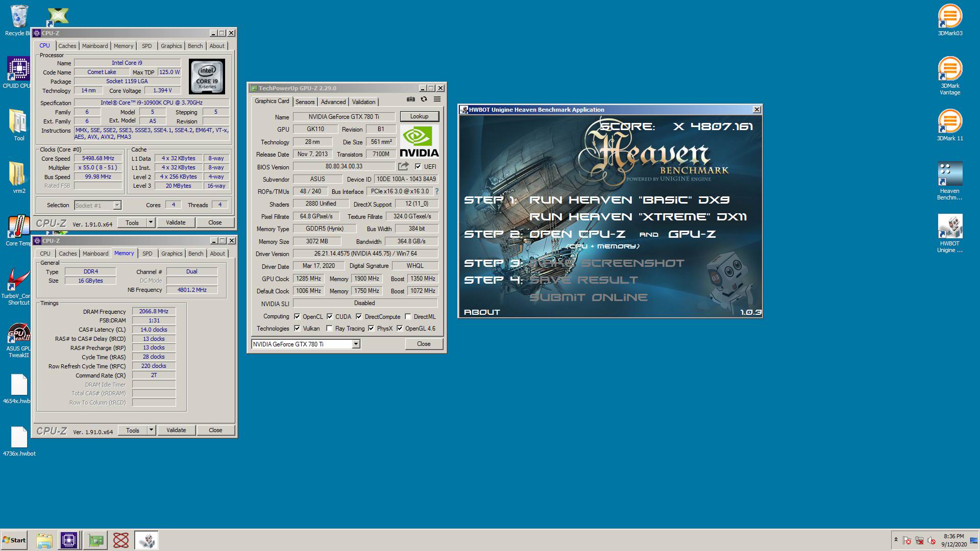Switch to GPU-Z taskbar button
The height and width of the screenshot is (551, 980).
click(95, 540)
